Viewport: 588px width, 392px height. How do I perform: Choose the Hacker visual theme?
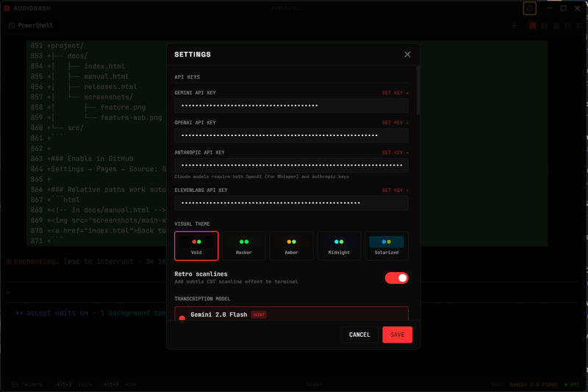coord(244,246)
